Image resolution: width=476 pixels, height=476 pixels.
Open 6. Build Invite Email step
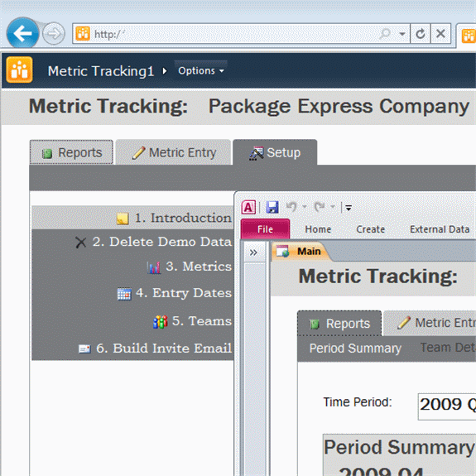(x=133, y=349)
